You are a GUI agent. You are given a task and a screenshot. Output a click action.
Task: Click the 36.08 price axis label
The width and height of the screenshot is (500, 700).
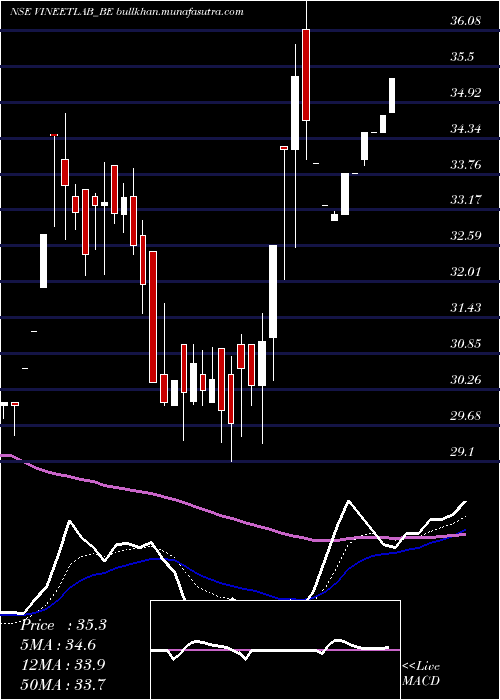tap(466, 21)
